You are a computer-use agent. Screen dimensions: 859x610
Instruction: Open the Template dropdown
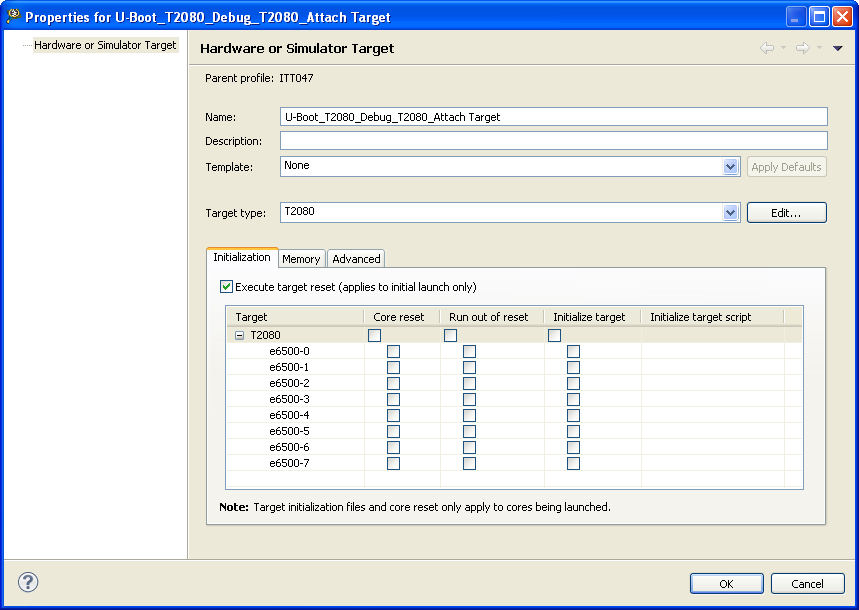pyautogui.click(x=731, y=167)
